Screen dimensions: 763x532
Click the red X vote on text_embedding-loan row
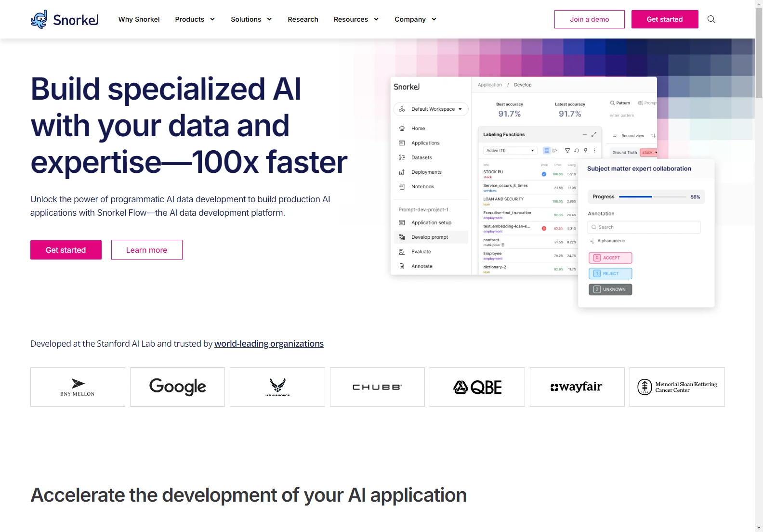pyautogui.click(x=544, y=228)
